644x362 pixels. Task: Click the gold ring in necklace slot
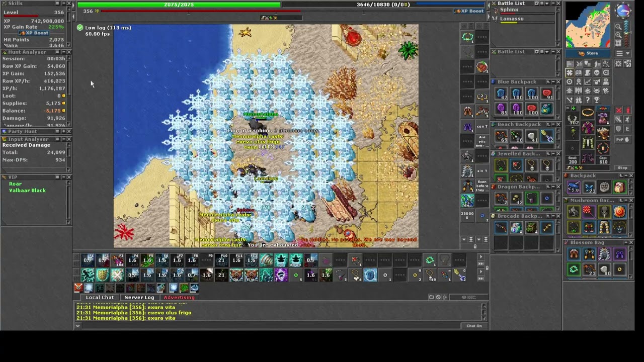587,113
